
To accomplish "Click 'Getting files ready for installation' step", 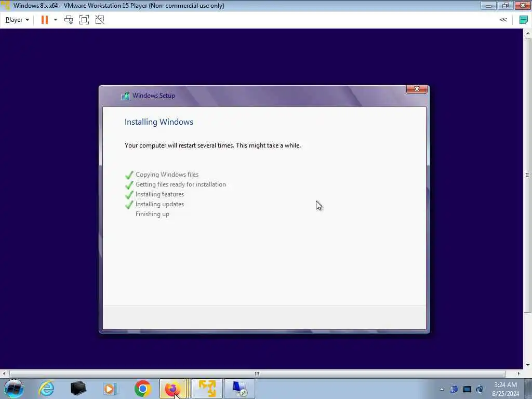I will click(180, 184).
